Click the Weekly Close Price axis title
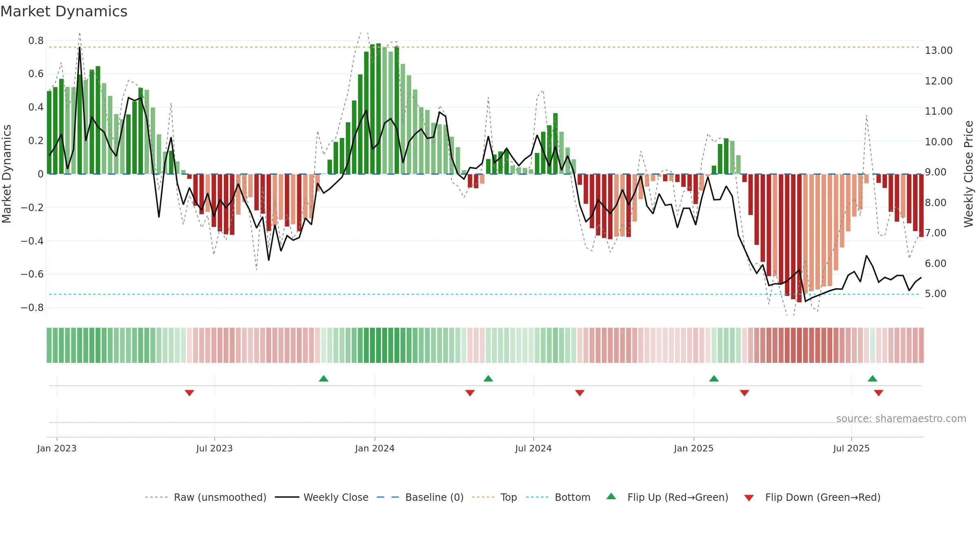 (969, 174)
